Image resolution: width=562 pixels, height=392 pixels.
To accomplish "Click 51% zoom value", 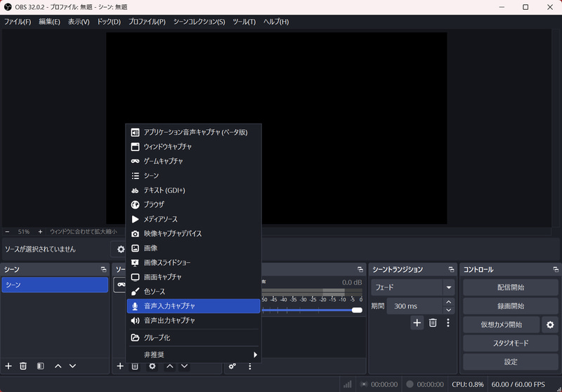I will click(24, 232).
